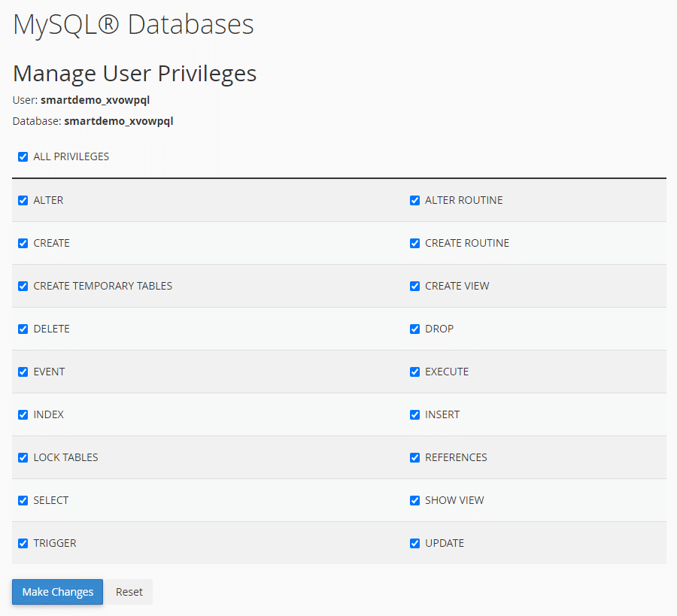This screenshot has height=616, width=677.
Task: Uncheck the EVENT privilege checkbox
Action: (x=23, y=372)
